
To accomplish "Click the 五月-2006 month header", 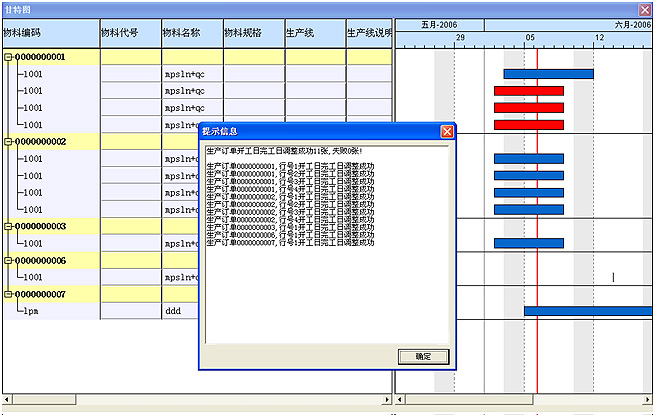I will pos(439,25).
